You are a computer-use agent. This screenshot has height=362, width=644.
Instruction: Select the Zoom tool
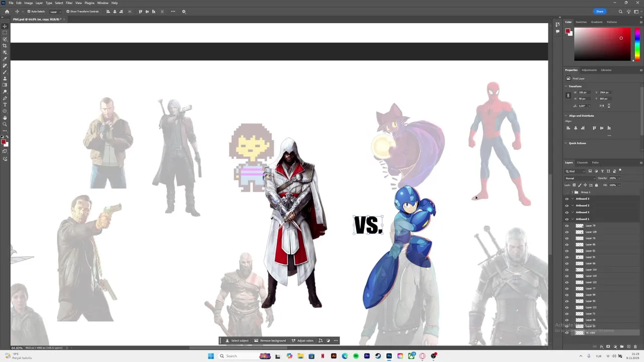click(x=5, y=124)
